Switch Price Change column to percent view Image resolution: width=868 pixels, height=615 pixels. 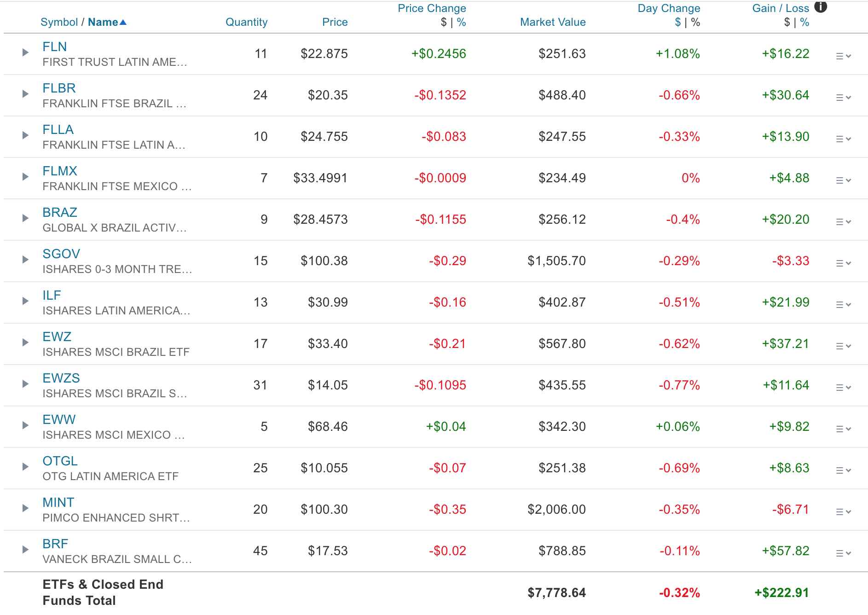pos(460,22)
